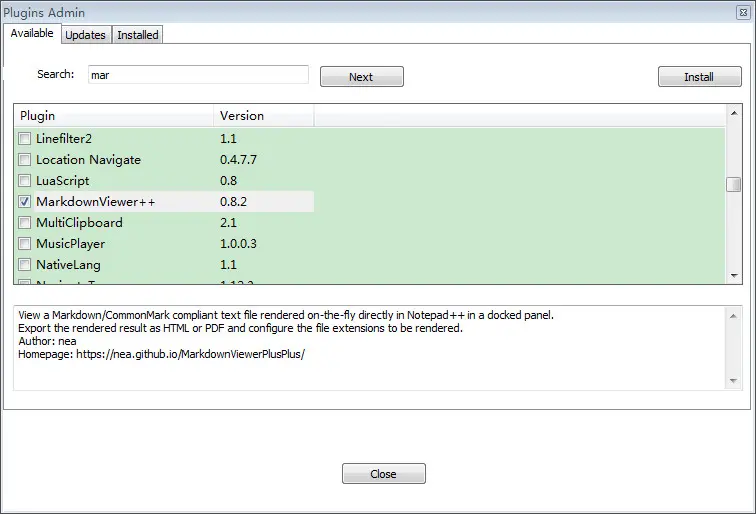Sort by the Version column header
756x514 pixels.
coord(264,116)
